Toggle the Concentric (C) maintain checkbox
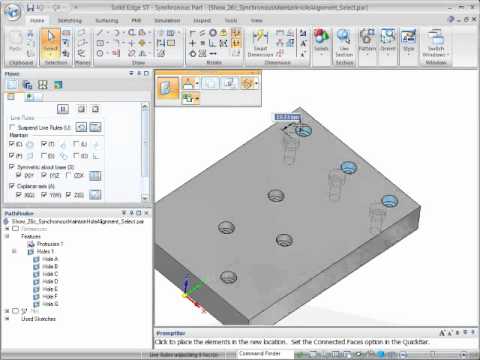Screen dimensions: 480x360 (x=12, y=144)
